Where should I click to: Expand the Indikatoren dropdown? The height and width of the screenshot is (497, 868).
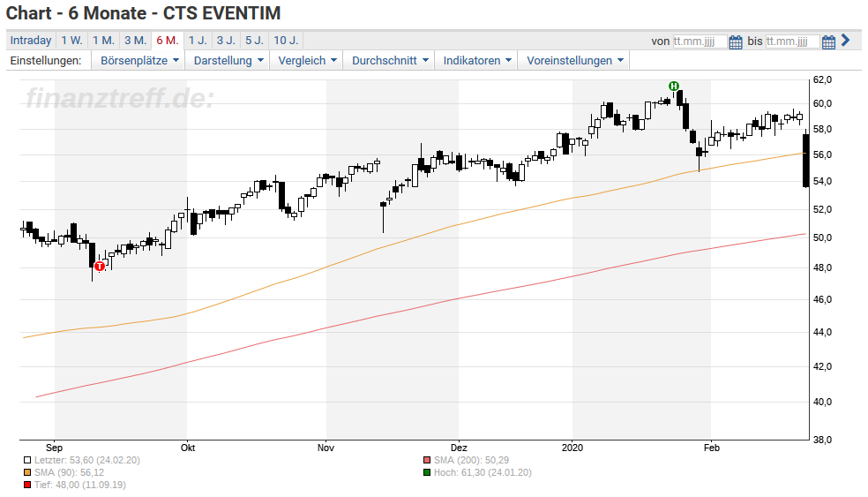pyautogui.click(x=476, y=60)
